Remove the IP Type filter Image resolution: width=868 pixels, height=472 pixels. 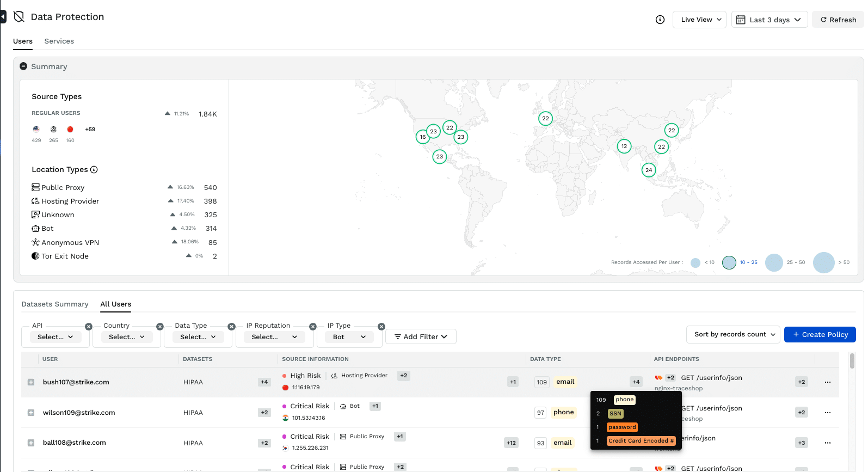(381, 327)
